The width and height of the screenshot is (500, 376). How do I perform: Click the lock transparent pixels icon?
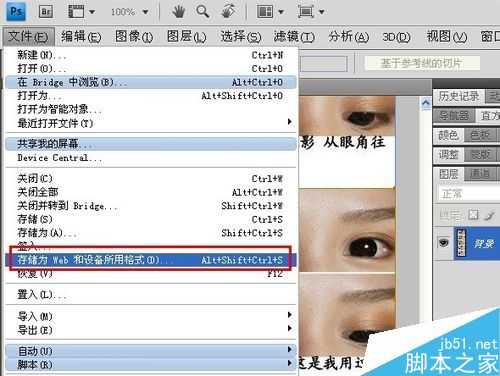click(x=473, y=215)
